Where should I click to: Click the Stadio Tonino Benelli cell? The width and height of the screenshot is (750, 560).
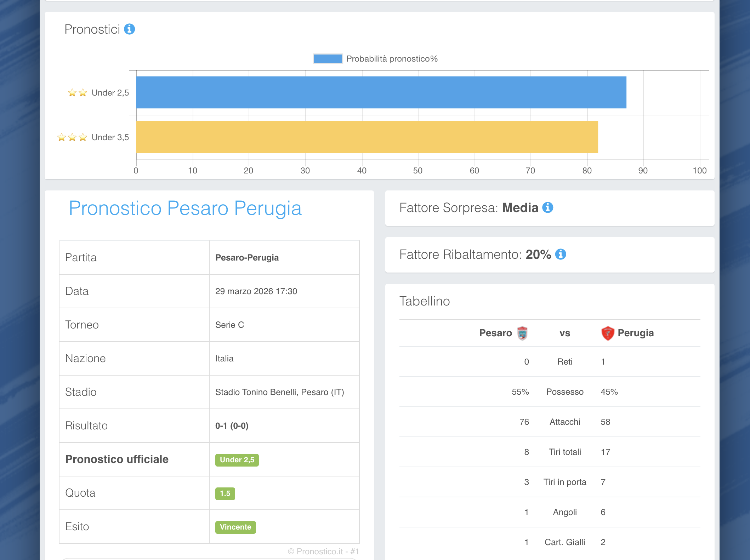(x=279, y=392)
